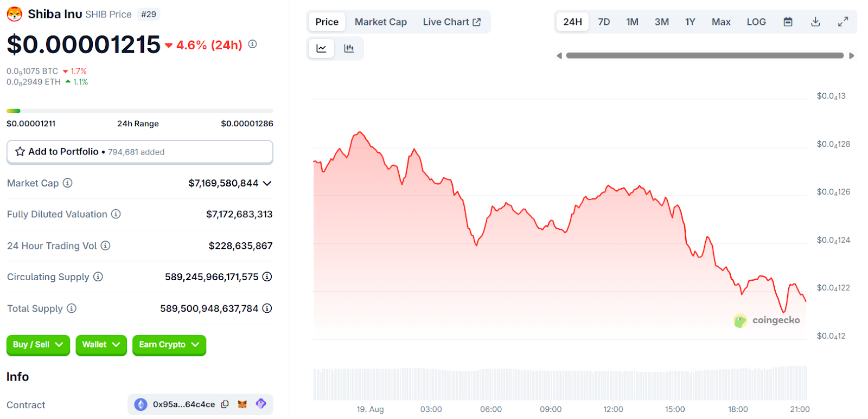Screen dimensions: 868x419
Task: Expand the Wallet dropdown
Action: tap(101, 345)
